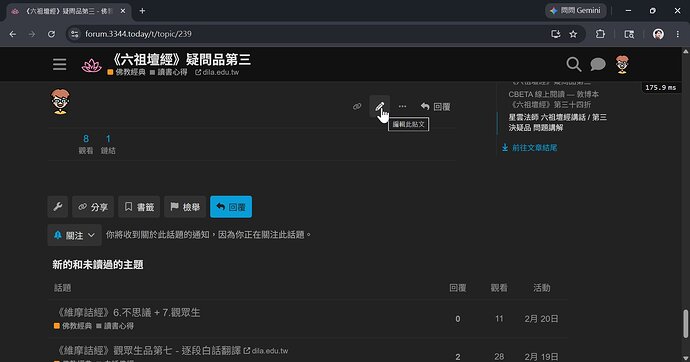Click the 書籤 bookmark button
Viewport: 690px width, 362px height.
click(x=139, y=207)
